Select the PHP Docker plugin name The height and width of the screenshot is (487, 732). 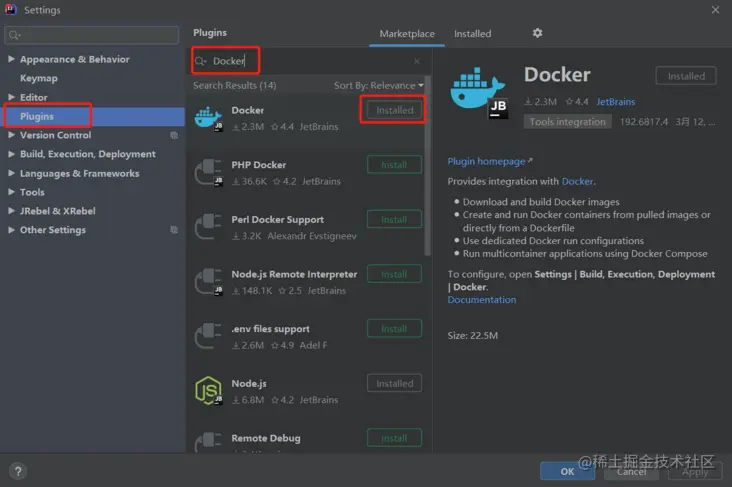coord(259,165)
